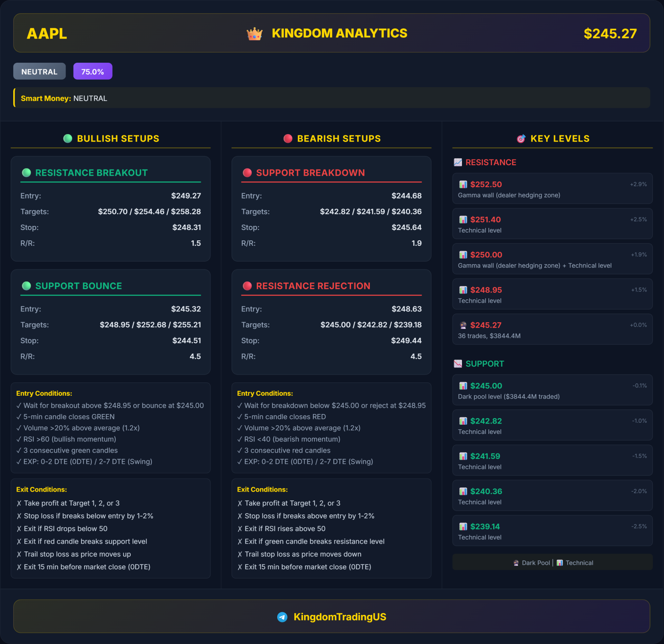Image resolution: width=664 pixels, height=644 pixels.
Task: Click 'RSI <40 (bearish momentum)' condition
Action: tap(288, 439)
